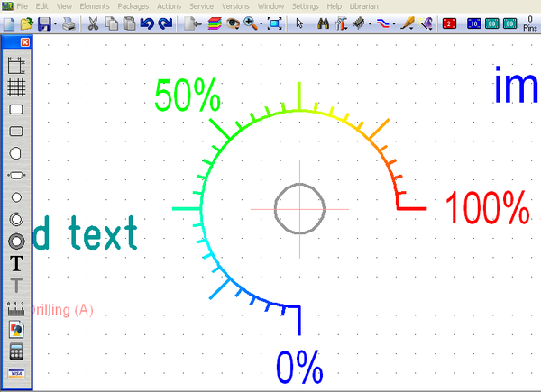This screenshot has width=541, height=392.
Task: Open the Elements menu
Action: tap(95, 6)
